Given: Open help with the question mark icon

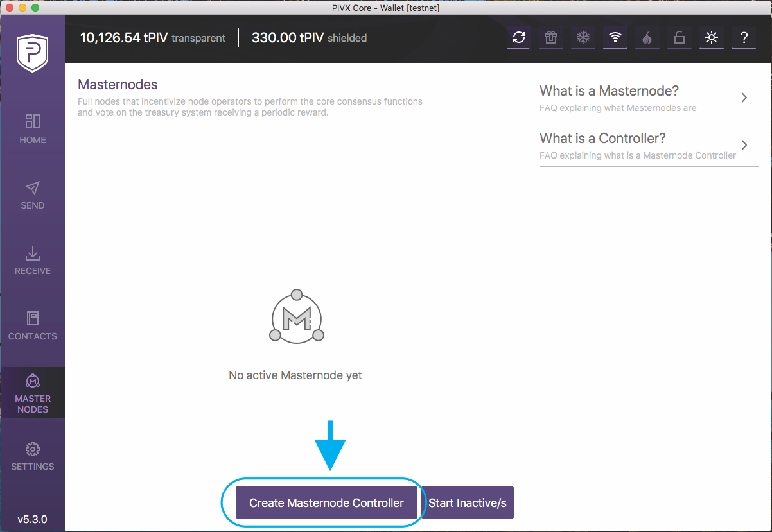Looking at the screenshot, I should (x=744, y=38).
